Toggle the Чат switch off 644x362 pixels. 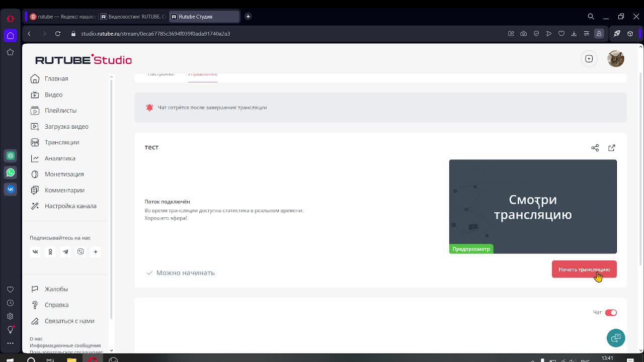pyautogui.click(x=611, y=313)
